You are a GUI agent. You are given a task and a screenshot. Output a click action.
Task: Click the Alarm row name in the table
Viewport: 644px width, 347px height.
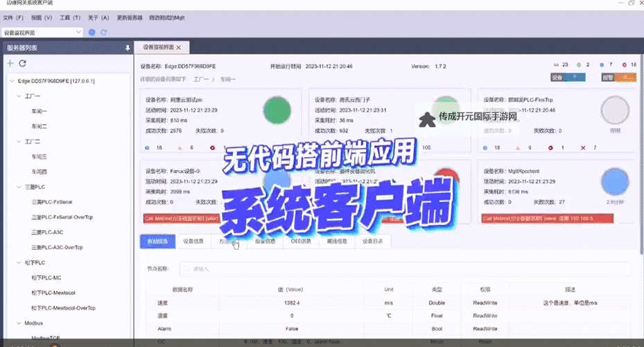pos(164,329)
